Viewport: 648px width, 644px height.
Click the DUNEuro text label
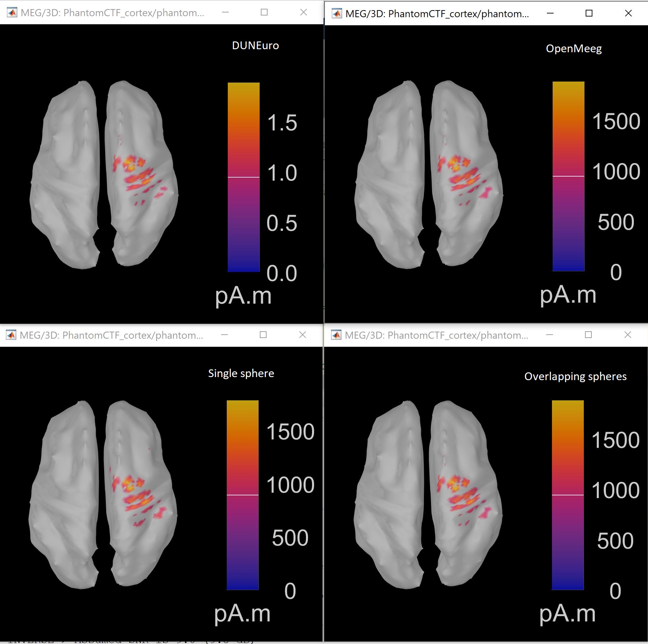click(255, 45)
